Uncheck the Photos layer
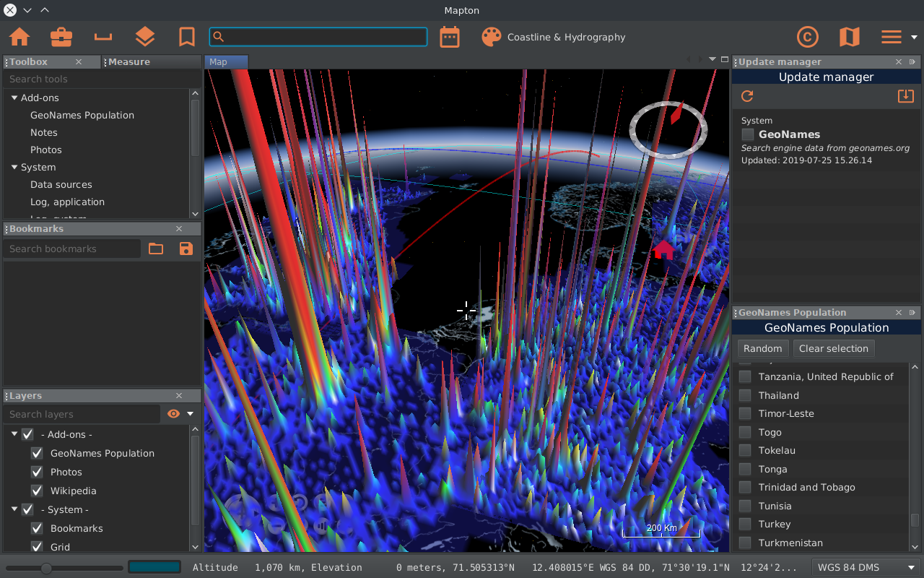The image size is (924, 578). click(37, 472)
